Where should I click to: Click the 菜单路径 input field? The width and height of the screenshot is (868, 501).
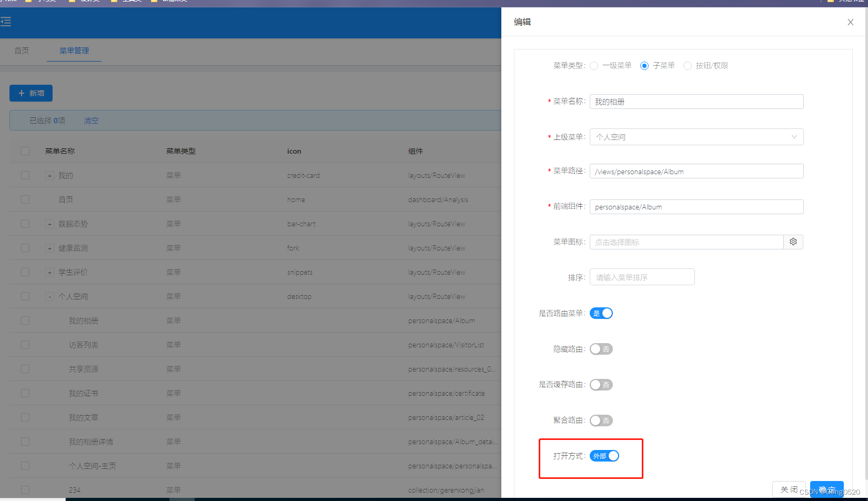[x=697, y=171]
